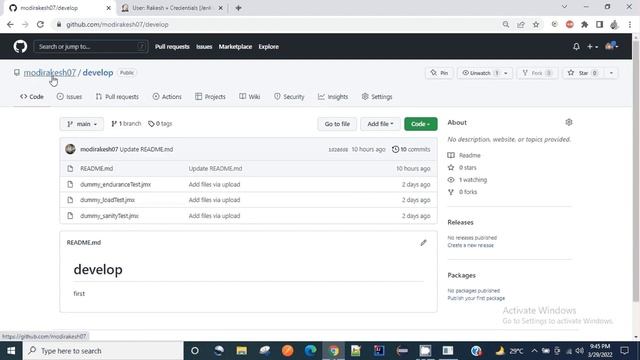Switch to the Settings tab
This screenshot has width=640, height=360.
click(377, 97)
